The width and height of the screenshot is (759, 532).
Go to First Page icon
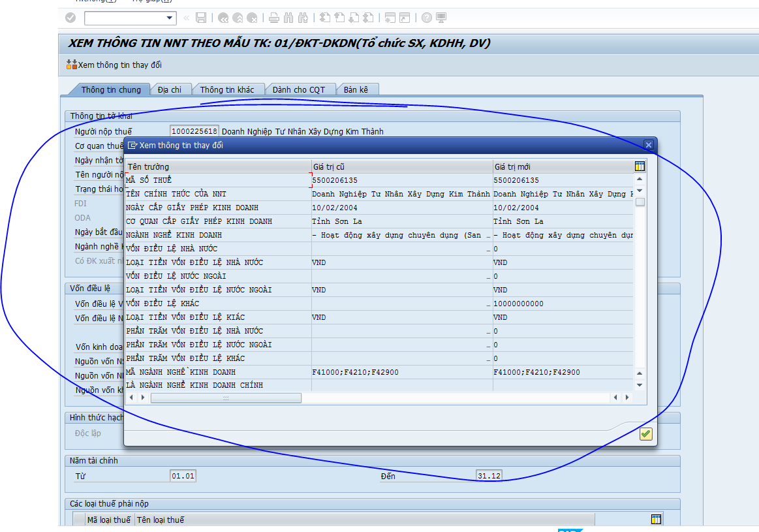point(325,18)
